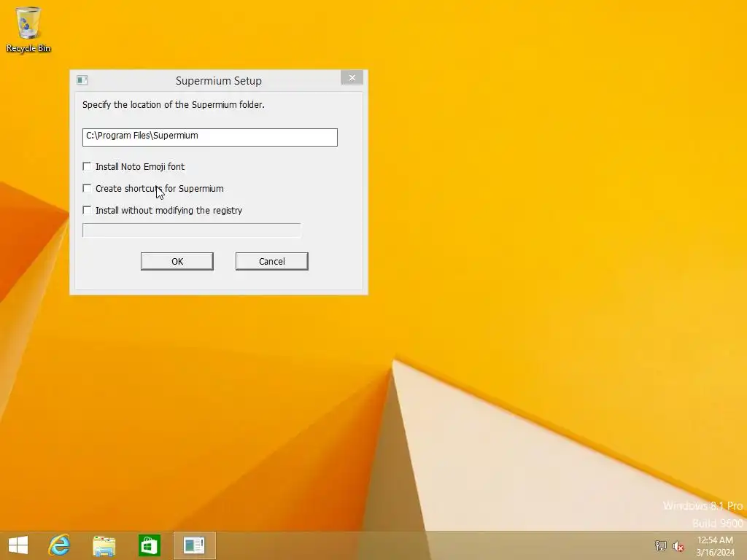Click the Supermium folder path field
This screenshot has width=747, height=560.
pos(210,137)
